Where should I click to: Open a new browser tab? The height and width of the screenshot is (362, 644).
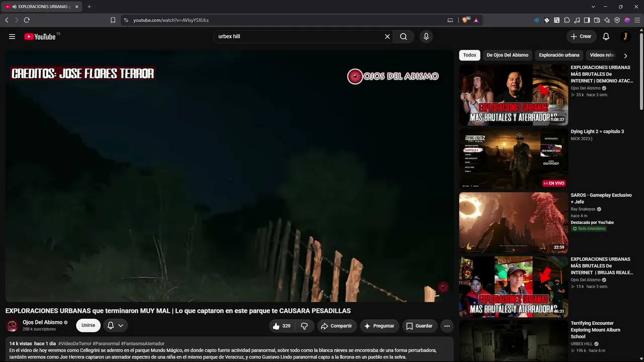[89, 7]
